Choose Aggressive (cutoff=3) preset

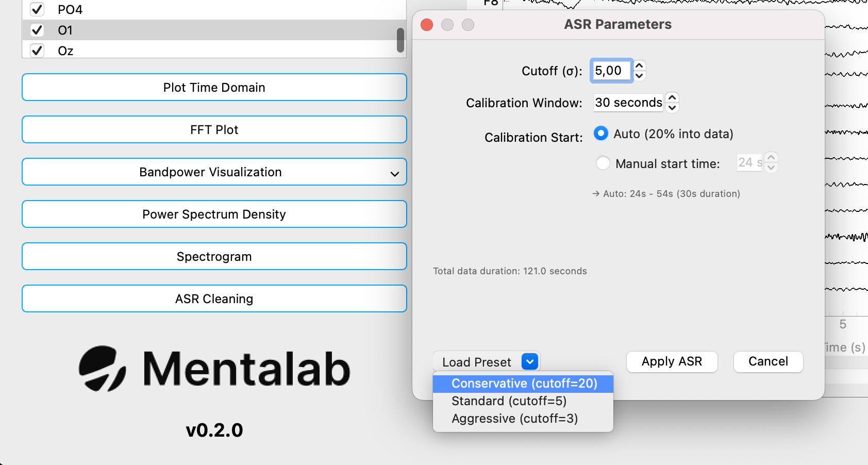tap(523, 419)
